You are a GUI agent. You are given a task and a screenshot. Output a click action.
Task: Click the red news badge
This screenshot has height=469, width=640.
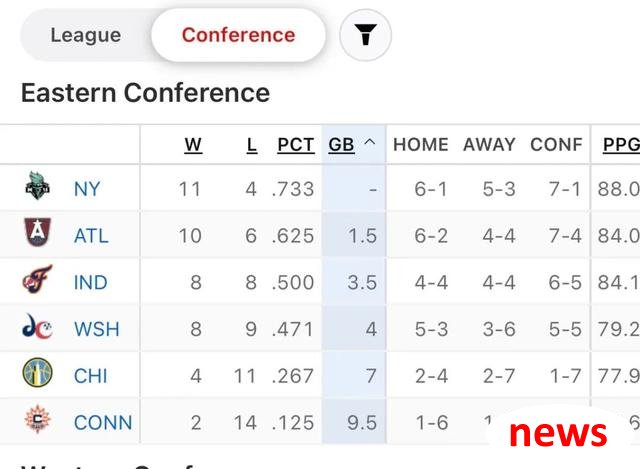558,433
